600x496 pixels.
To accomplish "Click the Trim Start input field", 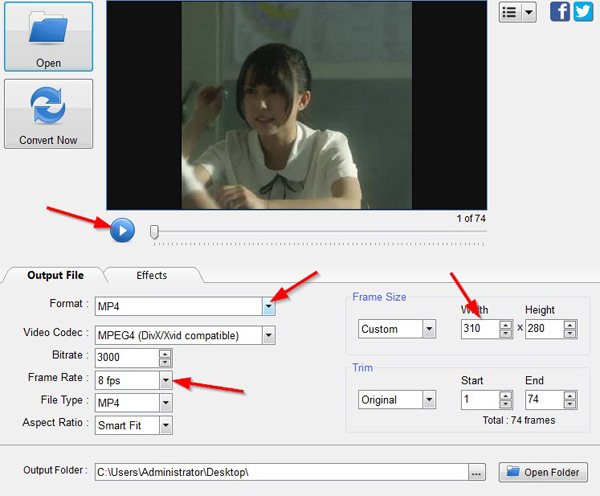I will tap(481, 400).
